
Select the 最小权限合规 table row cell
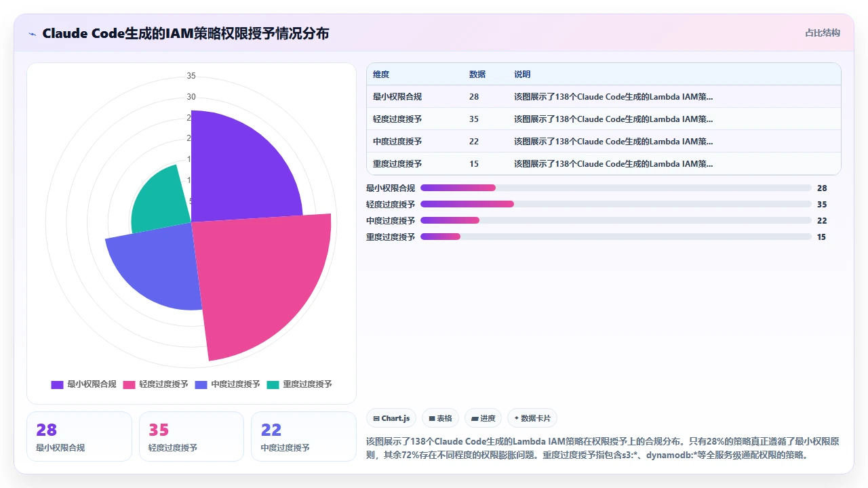[x=397, y=97]
